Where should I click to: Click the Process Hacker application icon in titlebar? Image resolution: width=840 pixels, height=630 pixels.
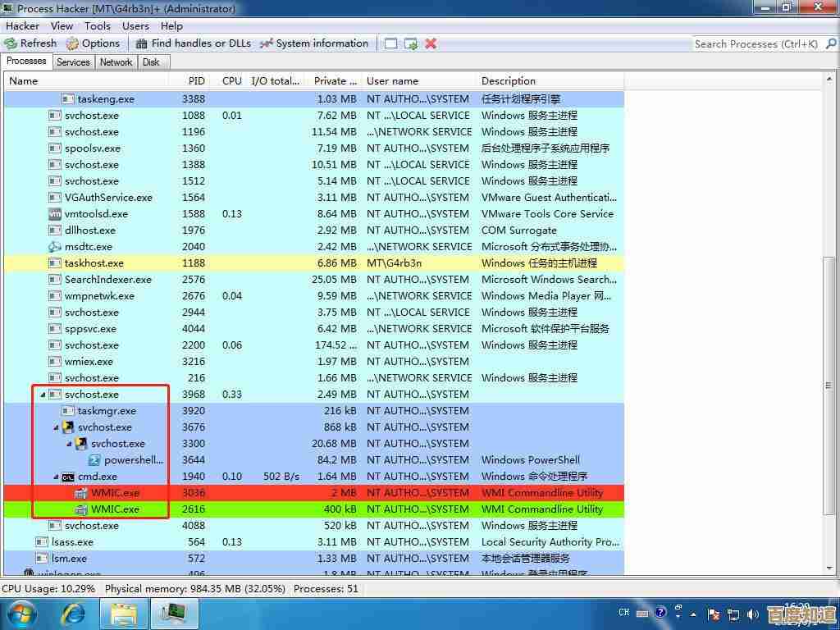[8, 8]
